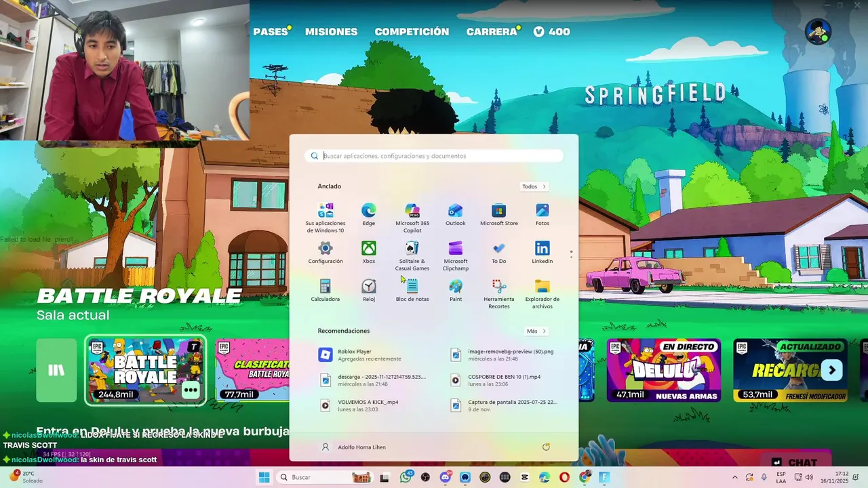Expand Todos apps list
The width and height of the screenshot is (868, 488).
534,186
